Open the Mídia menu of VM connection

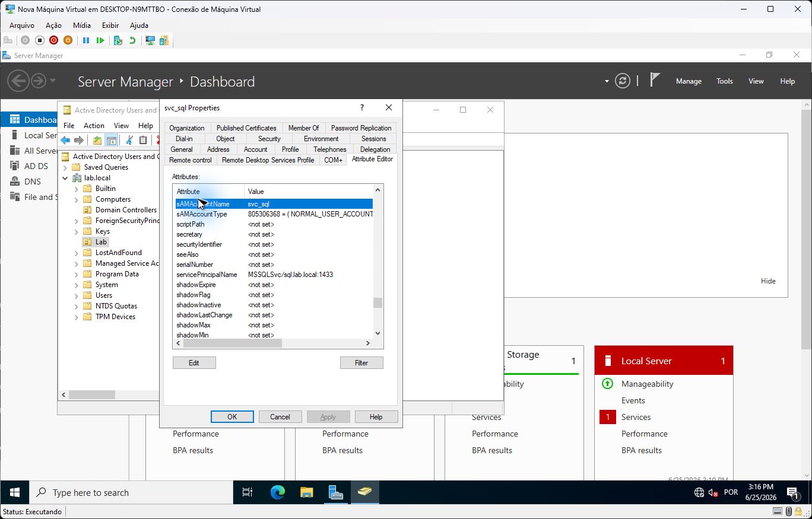click(x=82, y=26)
